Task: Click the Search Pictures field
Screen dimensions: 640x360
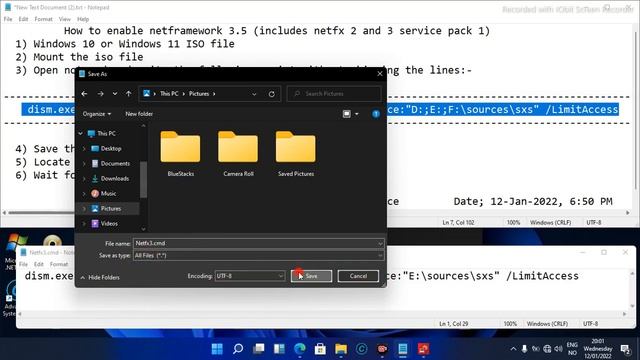Action: click(x=334, y=94)
